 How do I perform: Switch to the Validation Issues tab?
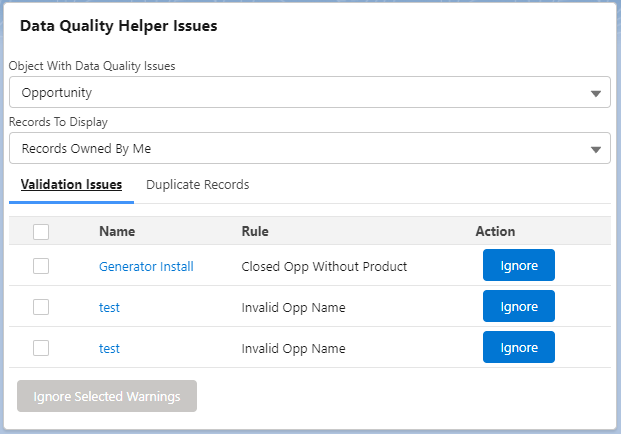(71, 185)
